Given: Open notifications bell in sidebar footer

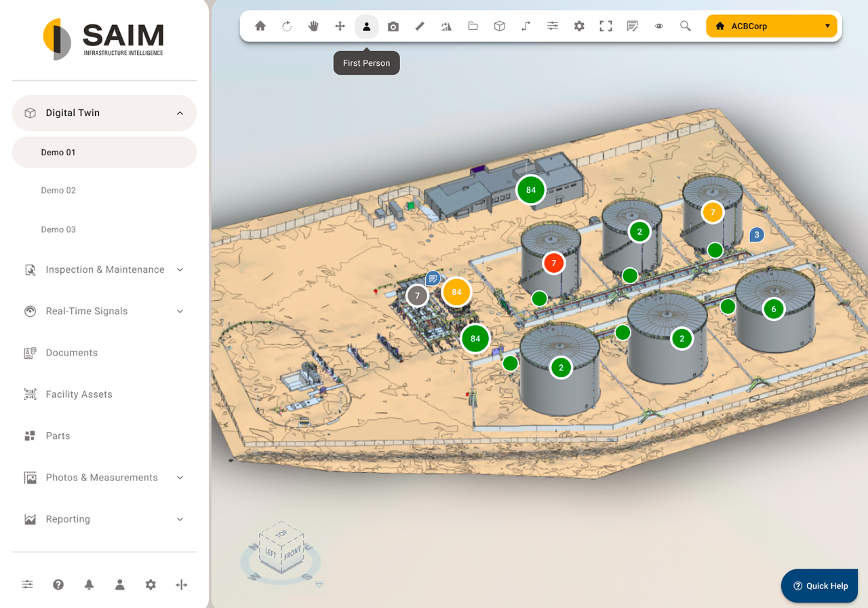Looking at the screenshot, I should tap(89, 584).
